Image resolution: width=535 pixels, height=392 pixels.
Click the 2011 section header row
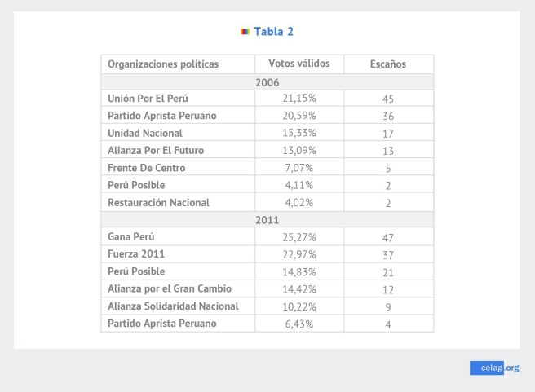tap(267, 219)
